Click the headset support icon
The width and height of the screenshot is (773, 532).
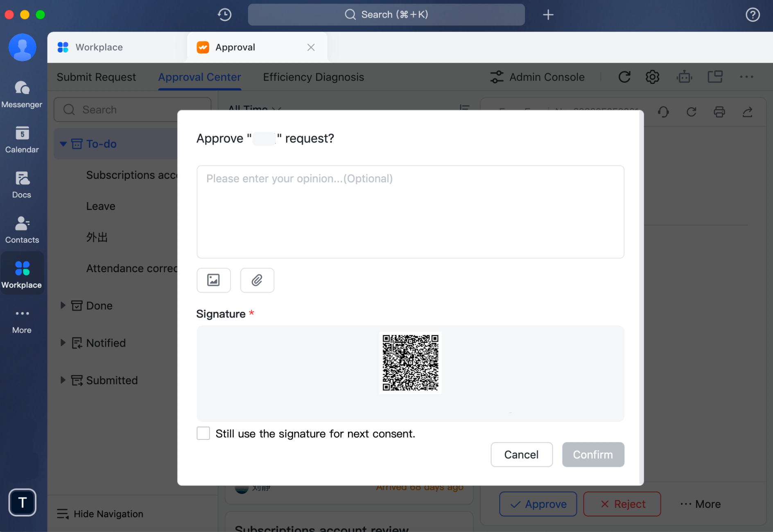click(663, 112)
